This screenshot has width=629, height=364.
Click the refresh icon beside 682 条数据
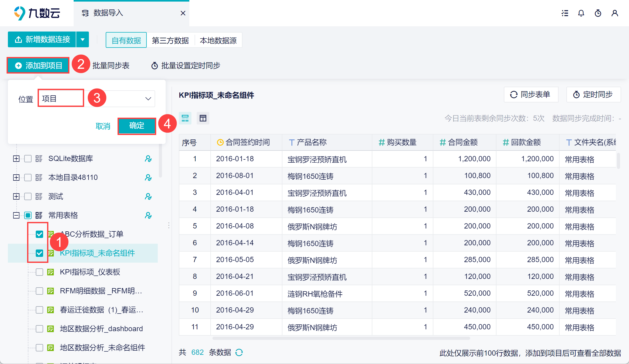click(x=239, y=352)
